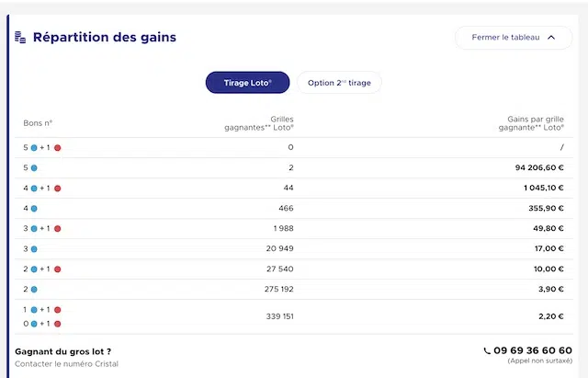Click the red ball in the 4 + 1 row
Image resolution: width=588 pixels, height=378 pixels.
(57, 189)
